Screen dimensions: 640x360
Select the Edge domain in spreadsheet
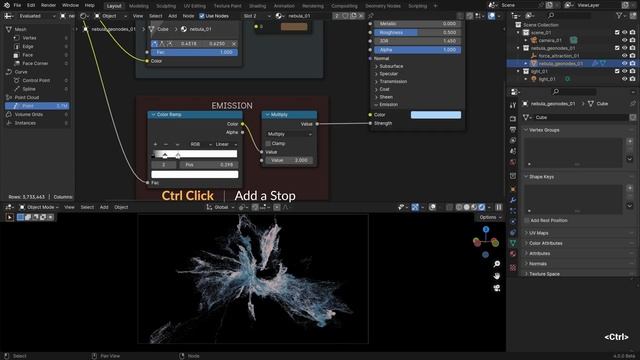(x=28, y=47)
